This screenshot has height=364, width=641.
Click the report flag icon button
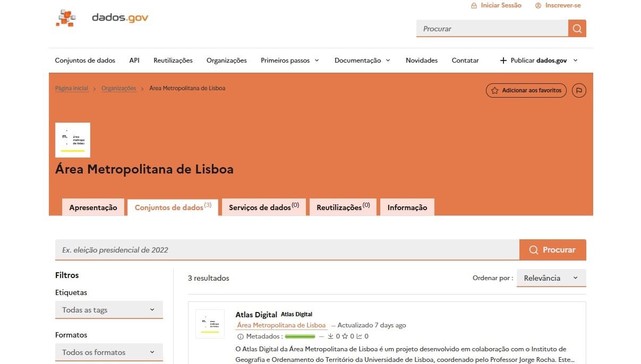[579, 90]
